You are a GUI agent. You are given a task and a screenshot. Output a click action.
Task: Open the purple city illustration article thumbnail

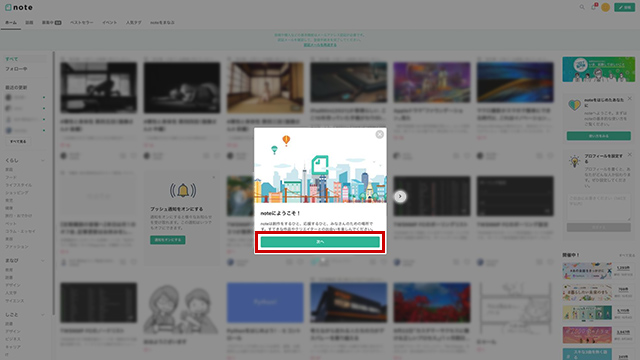pos(431,82)
